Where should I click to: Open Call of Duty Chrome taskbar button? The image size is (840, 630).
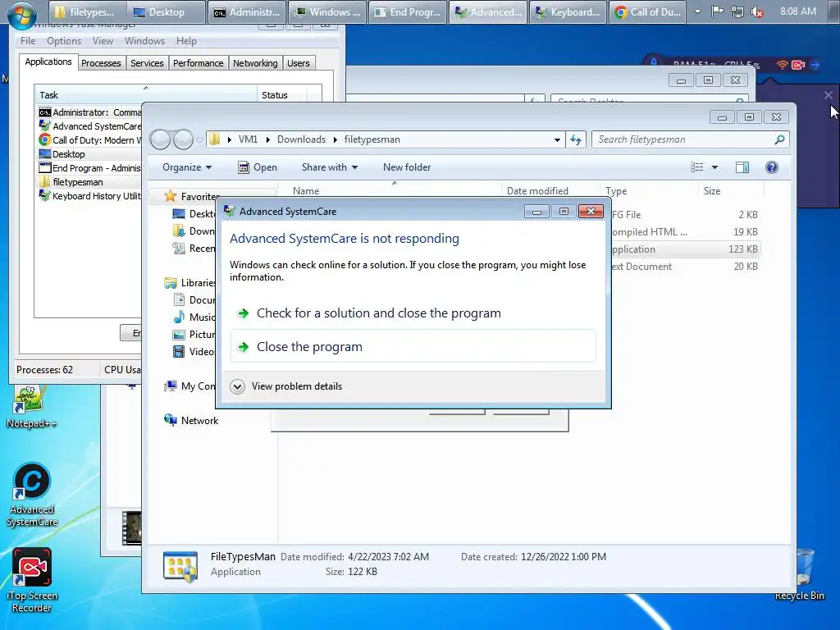point(648,11)
